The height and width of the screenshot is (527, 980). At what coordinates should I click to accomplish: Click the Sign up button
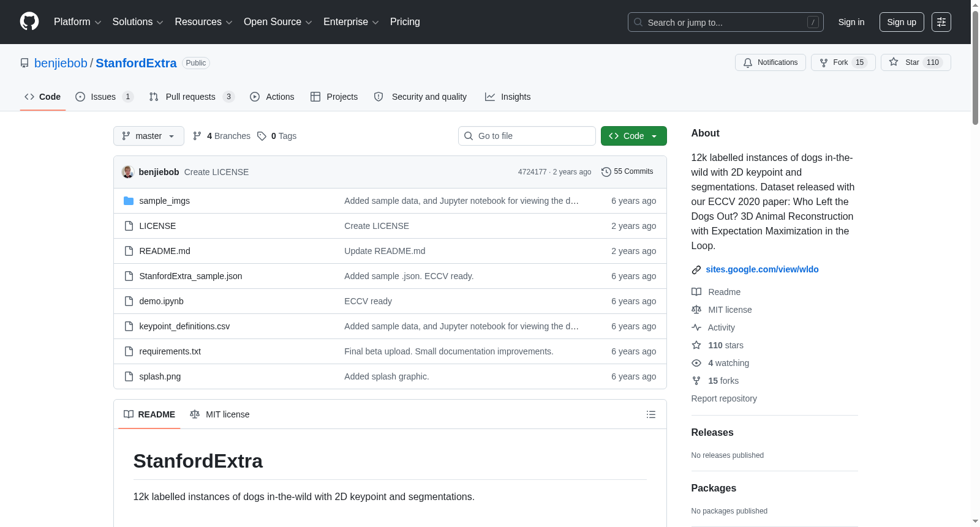(902, 22)
